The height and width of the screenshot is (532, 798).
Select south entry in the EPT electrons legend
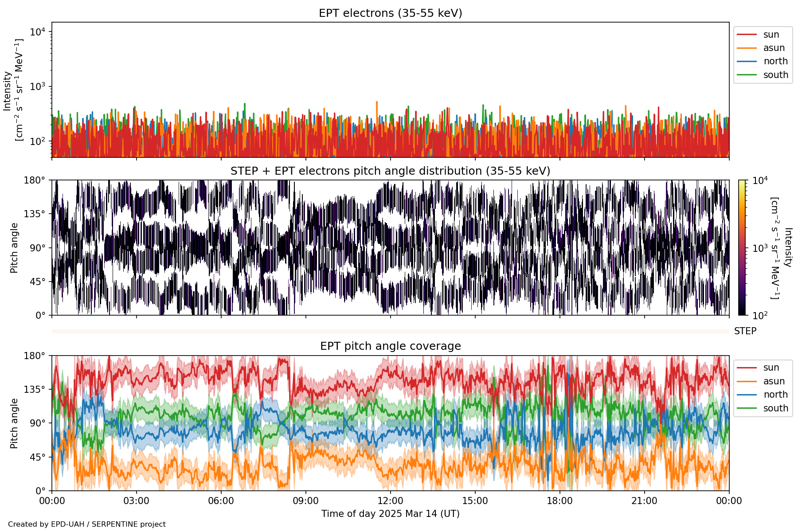(x=775, y=75)
